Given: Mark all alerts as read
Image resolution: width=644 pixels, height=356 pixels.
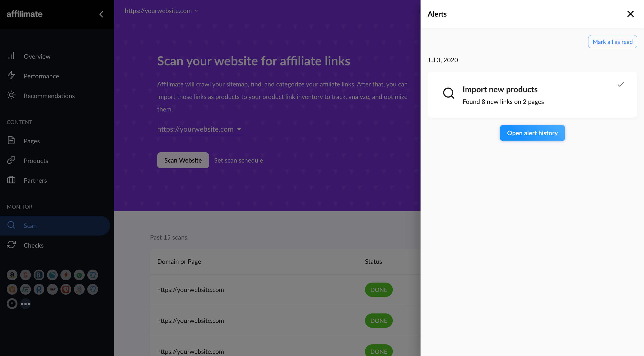Looking at the screenshot, I should pyautogui.click(x=612, y=42).
